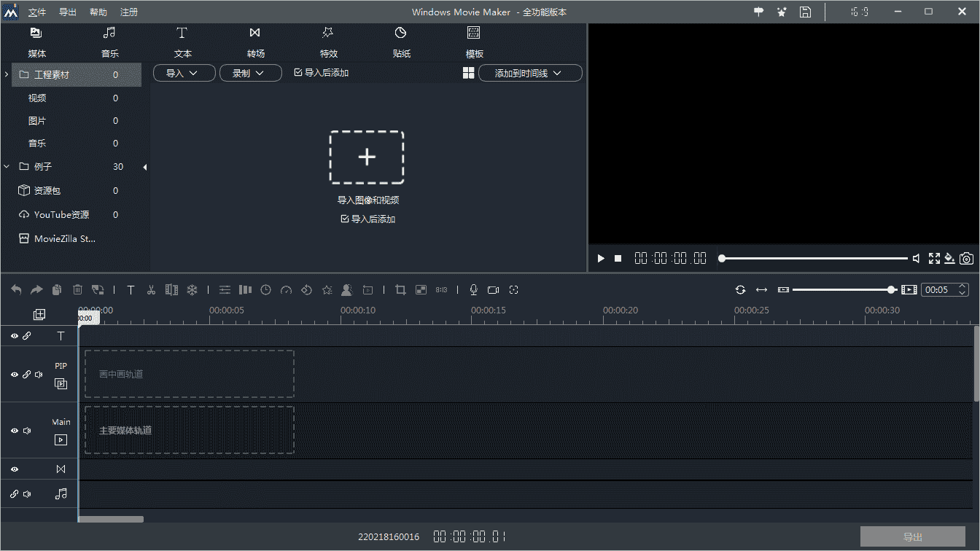Click the mosaic checker icon

point(421,290)
